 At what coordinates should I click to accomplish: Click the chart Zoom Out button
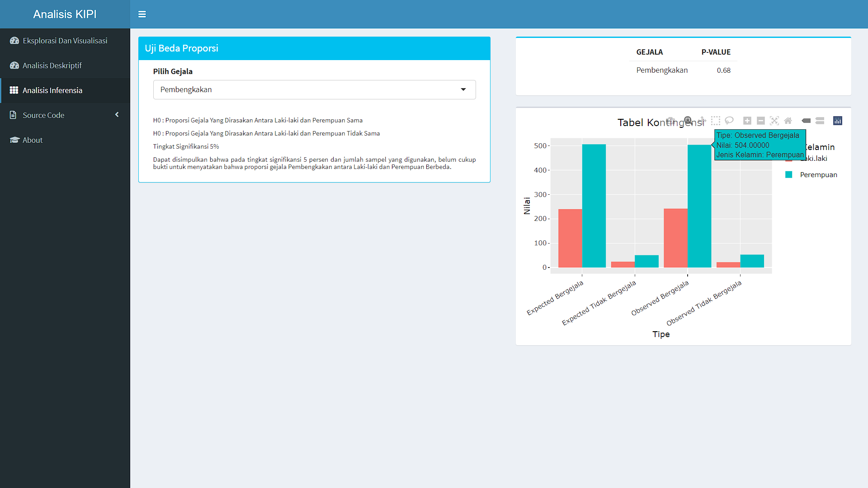(x=761, y=121)
